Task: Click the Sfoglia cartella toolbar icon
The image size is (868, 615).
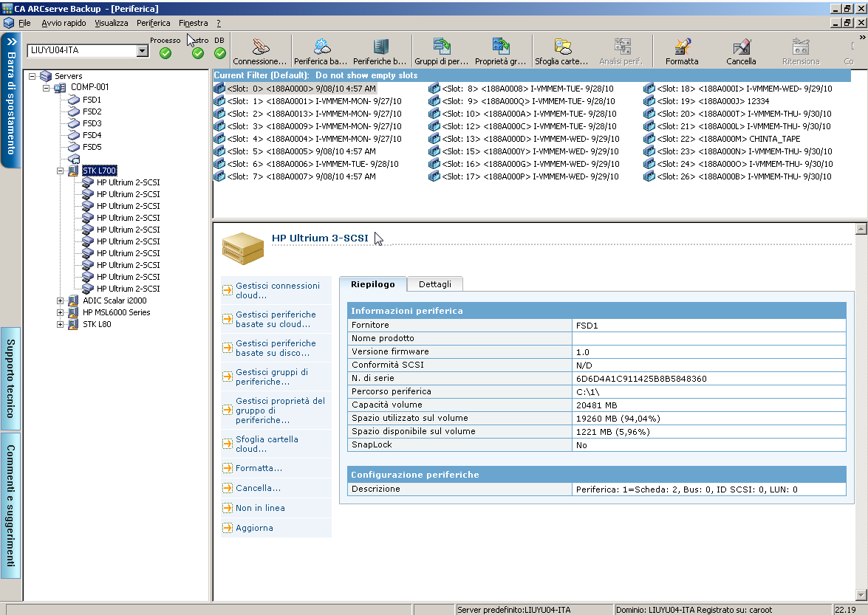Action: point(561,47)
